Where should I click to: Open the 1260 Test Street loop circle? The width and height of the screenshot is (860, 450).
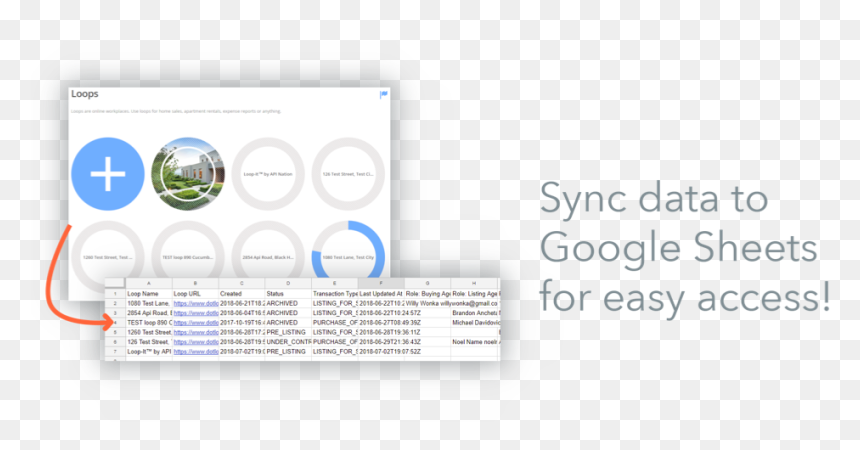click(108, 250)
